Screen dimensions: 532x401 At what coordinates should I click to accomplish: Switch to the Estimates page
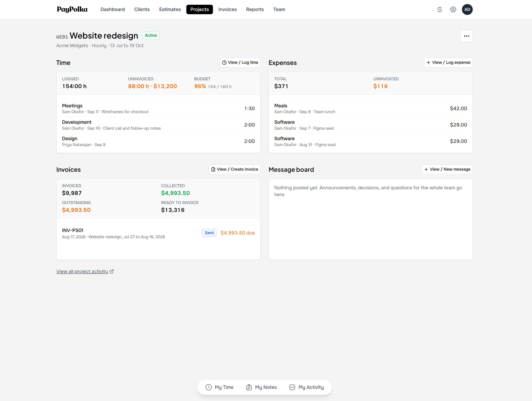[170, 9]
